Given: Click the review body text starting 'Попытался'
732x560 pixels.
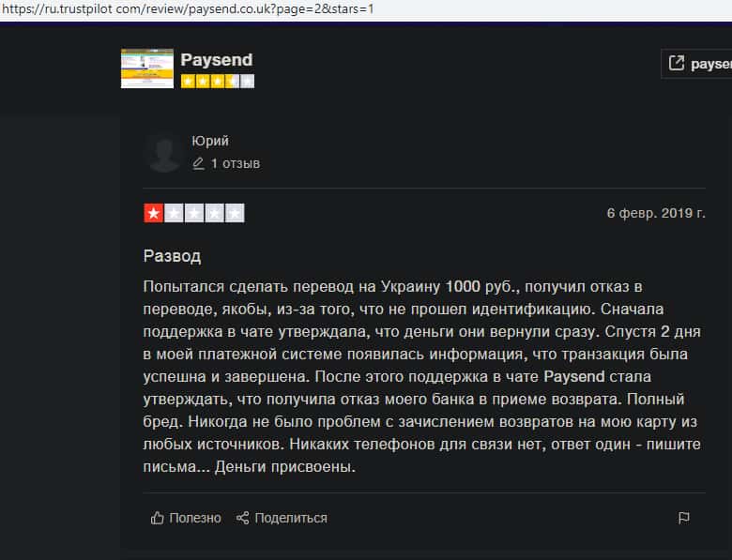Looking at the screenshot, I should coord(421,376).
